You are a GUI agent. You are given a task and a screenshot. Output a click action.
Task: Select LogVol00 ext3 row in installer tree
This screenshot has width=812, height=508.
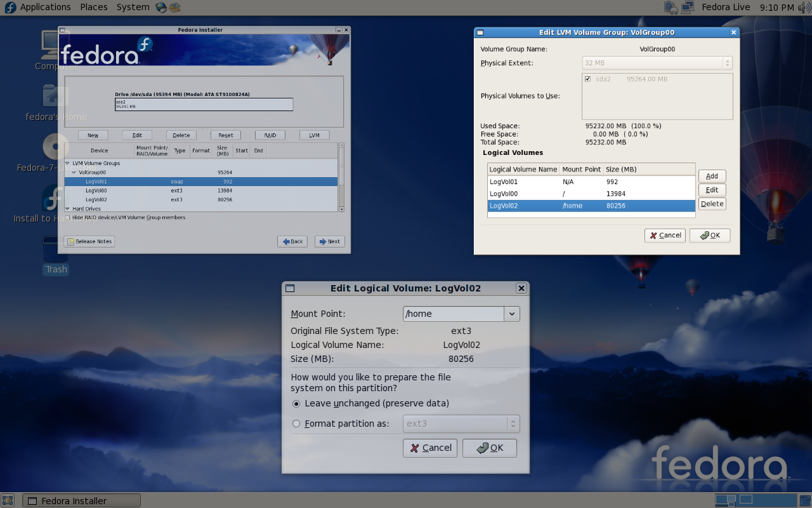click(x=201, y=190)
